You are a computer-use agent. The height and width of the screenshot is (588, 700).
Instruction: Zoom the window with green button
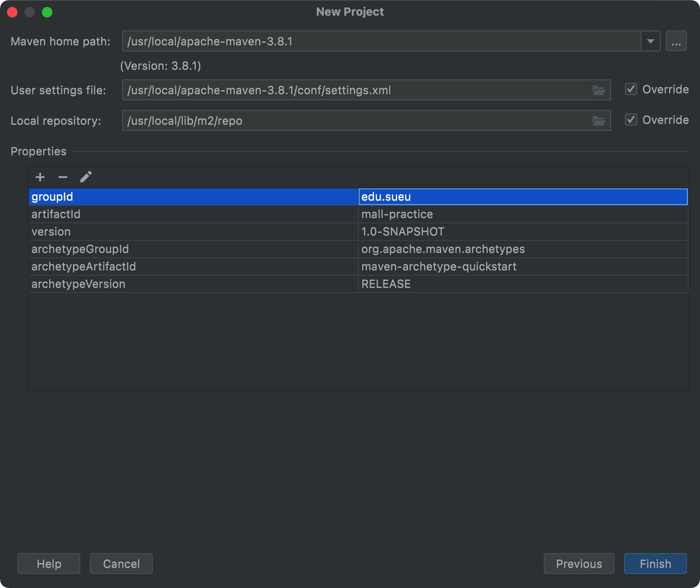tap(47, 12)
